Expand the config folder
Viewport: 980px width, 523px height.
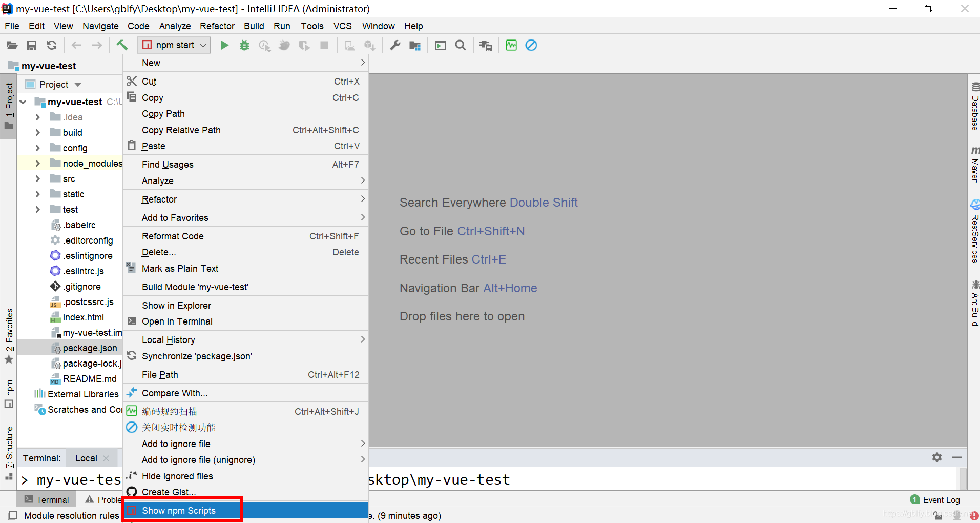37,148
